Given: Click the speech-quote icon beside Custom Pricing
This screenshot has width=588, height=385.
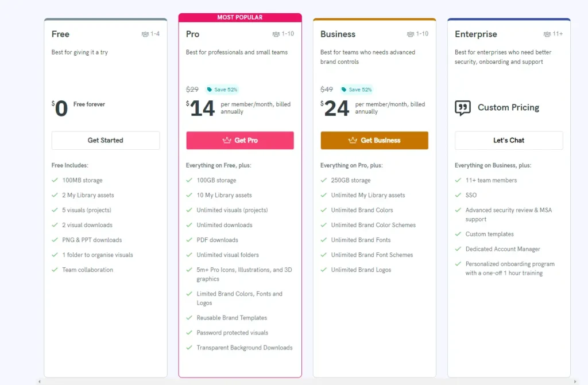Looking at the screenshot, I should [x=463, y=107].
